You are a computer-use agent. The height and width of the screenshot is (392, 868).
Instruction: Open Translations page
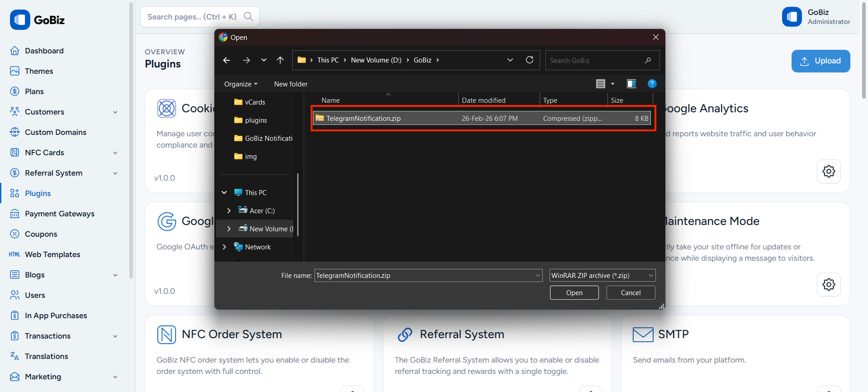tap(47, 356)
